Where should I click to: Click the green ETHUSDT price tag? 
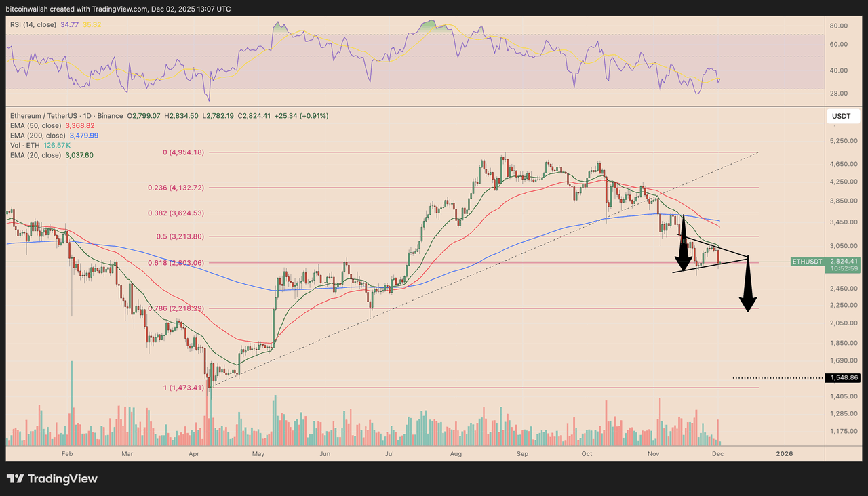click(807, 261)
